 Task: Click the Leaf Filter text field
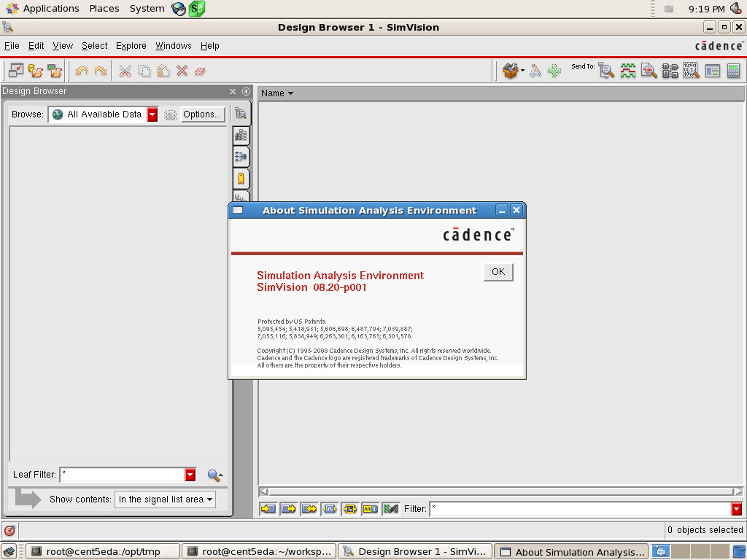(123, 475)
